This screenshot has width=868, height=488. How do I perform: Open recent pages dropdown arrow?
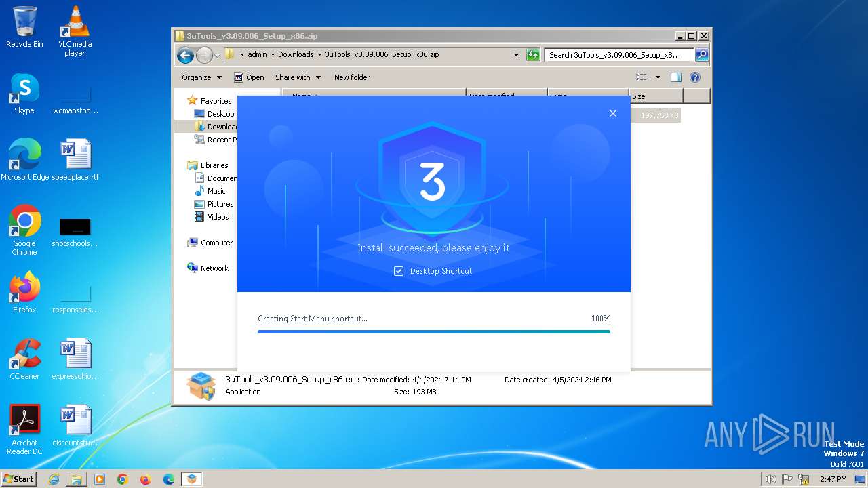(218, 55)
